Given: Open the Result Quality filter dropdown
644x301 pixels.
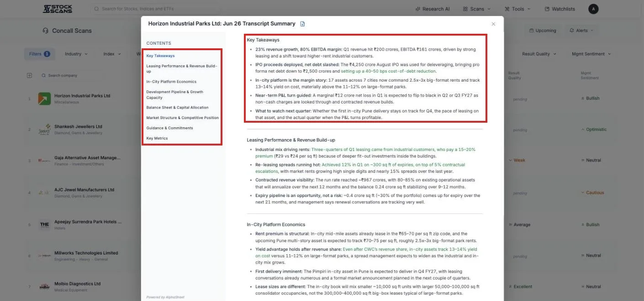Looking at the screenshot, I should coord(539,54).
